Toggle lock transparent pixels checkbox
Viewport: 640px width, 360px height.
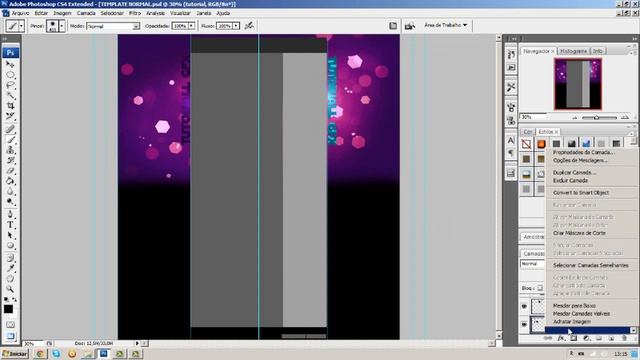[540, 288]
